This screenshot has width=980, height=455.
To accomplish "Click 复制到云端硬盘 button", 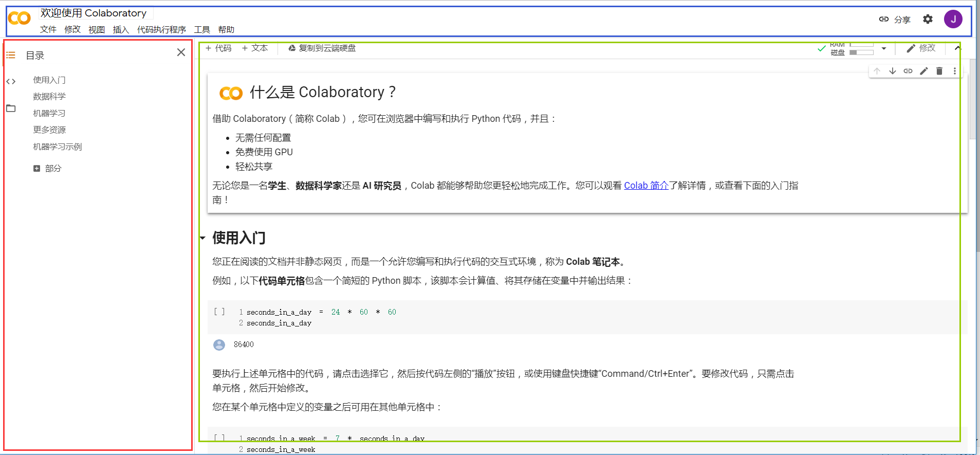I will pyautogui.click(x=322, y=48).
